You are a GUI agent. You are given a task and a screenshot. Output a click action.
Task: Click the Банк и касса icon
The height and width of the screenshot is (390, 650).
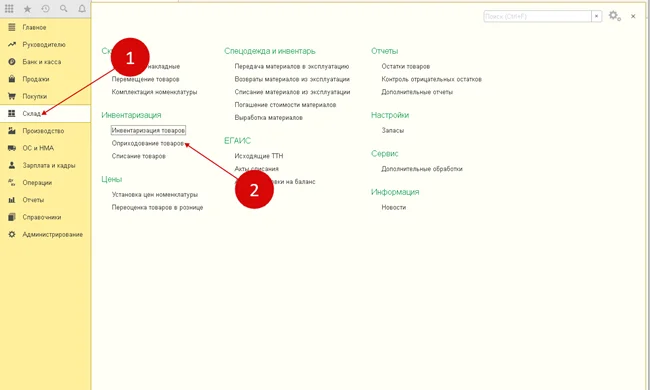pos(12,62)
